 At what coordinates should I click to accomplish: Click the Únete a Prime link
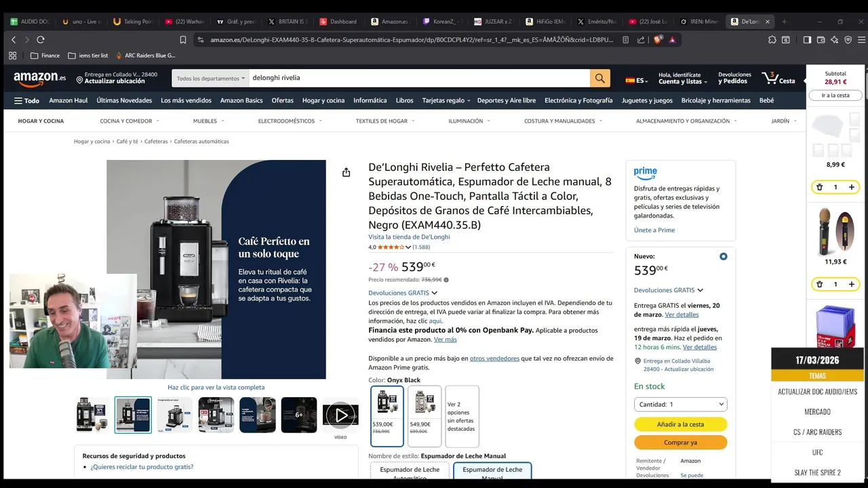click(654, 230)
